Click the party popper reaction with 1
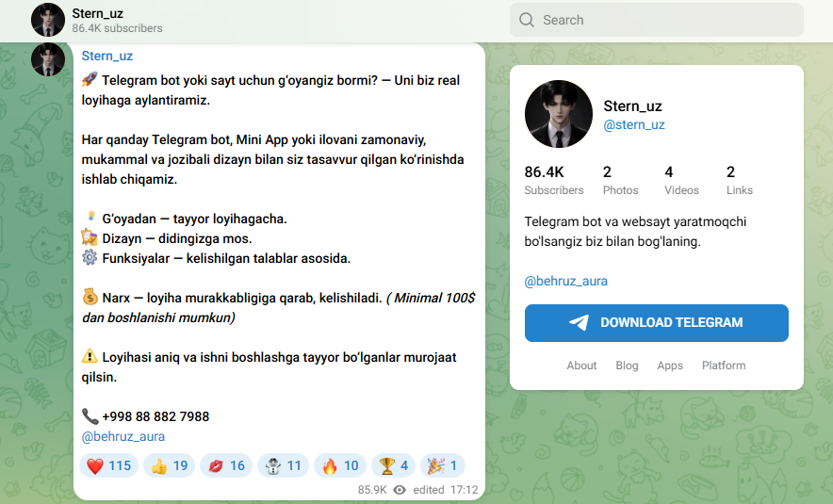The width and height of the screenshot is (833, 504). 443,465
